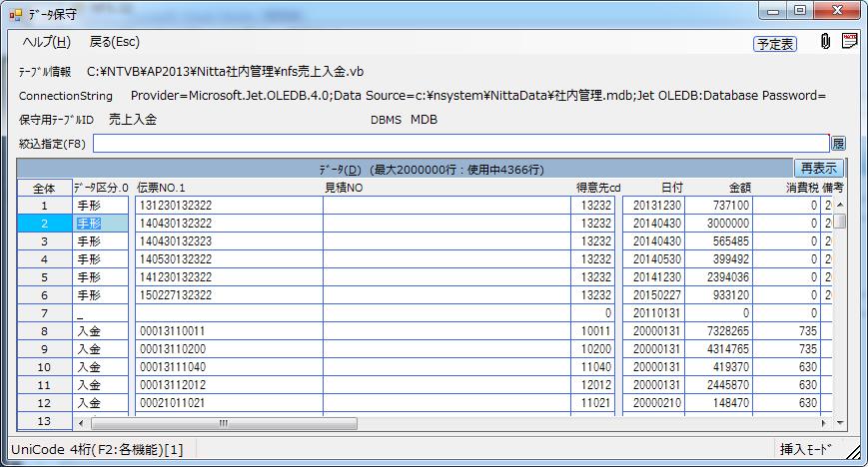
Task: Click the 得意先cd column header
Action: tap(597, 188)
